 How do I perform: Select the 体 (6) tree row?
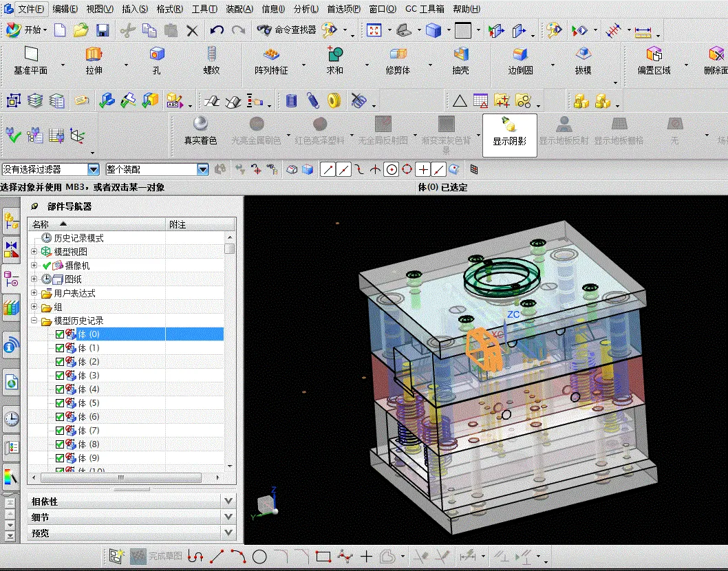[125, 417]
